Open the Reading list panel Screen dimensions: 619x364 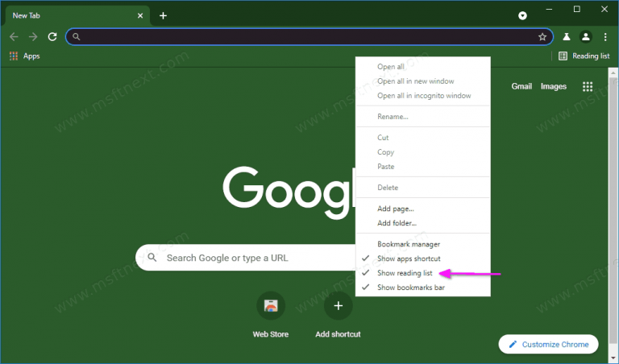(x=584, y=56)
